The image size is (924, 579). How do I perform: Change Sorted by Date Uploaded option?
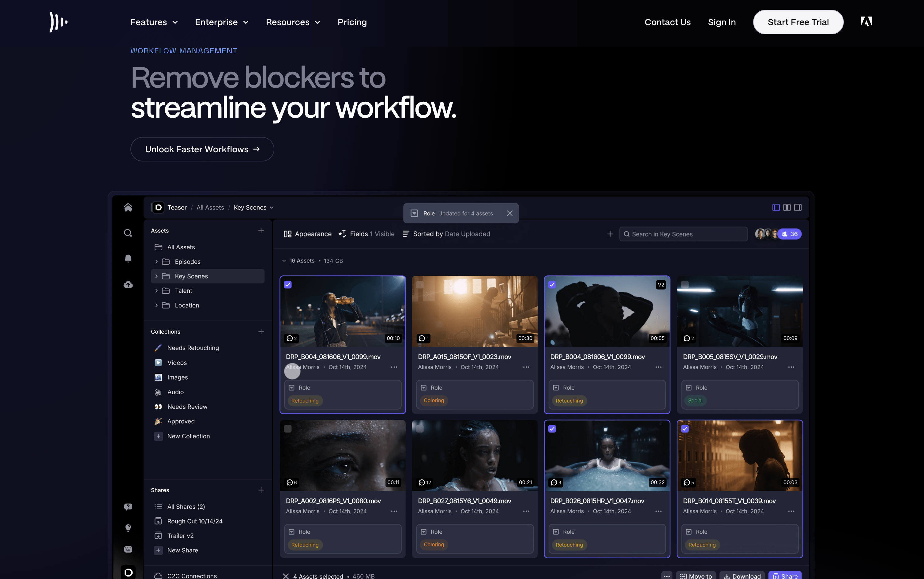pos(446,234)
